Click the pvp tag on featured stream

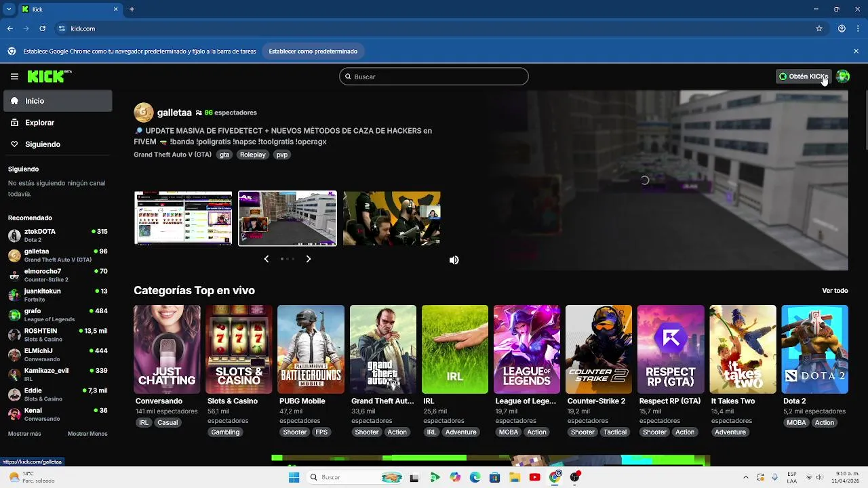point(282,155)
